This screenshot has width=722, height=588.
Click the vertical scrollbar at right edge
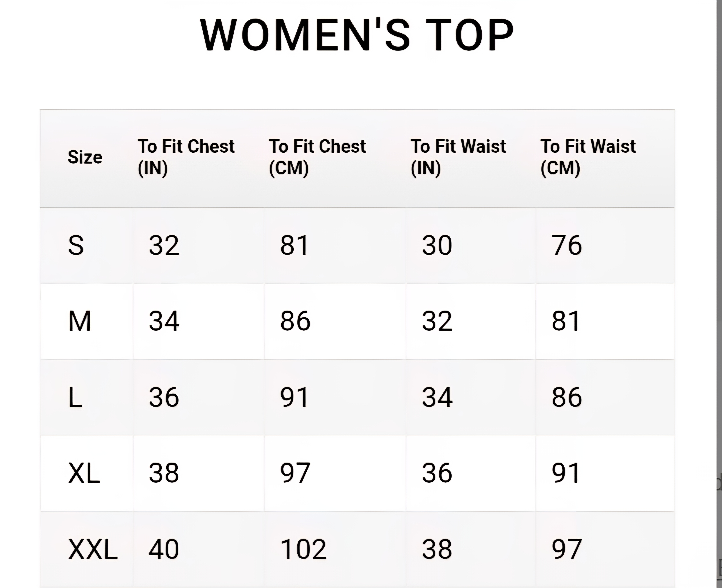click(x=719, y=271)
